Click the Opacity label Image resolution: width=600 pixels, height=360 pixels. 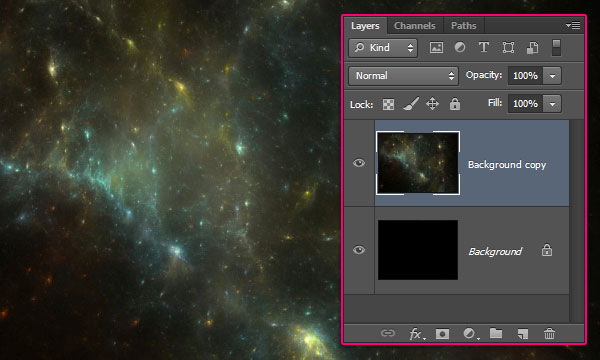[x=484, y=75]
